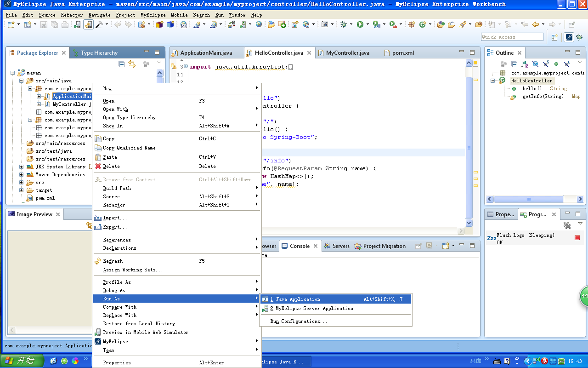This screenshot has height=368, width=588.
Task: Close the Image Preview view tab
Action: 57,214
